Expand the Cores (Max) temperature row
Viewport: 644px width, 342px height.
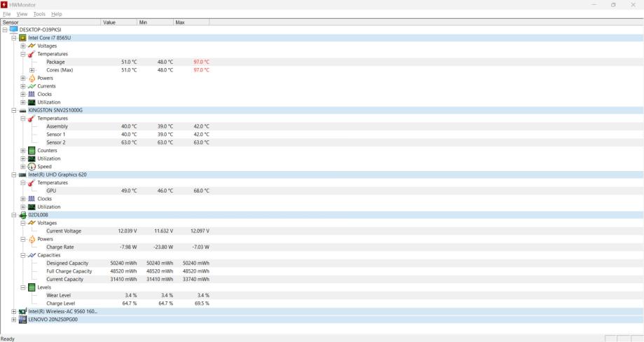32,70
